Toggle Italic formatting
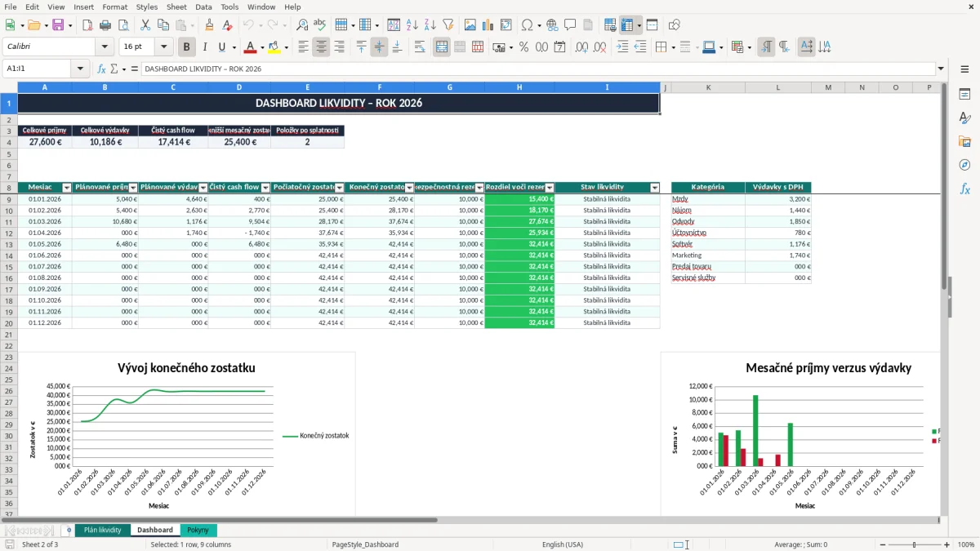 (205, 47)
